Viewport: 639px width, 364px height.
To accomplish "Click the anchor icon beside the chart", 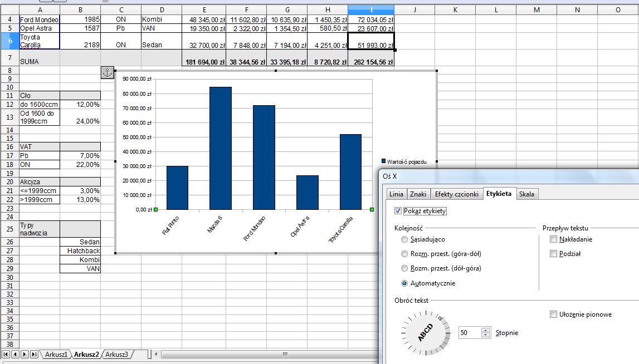I will [x=107, y=73].
